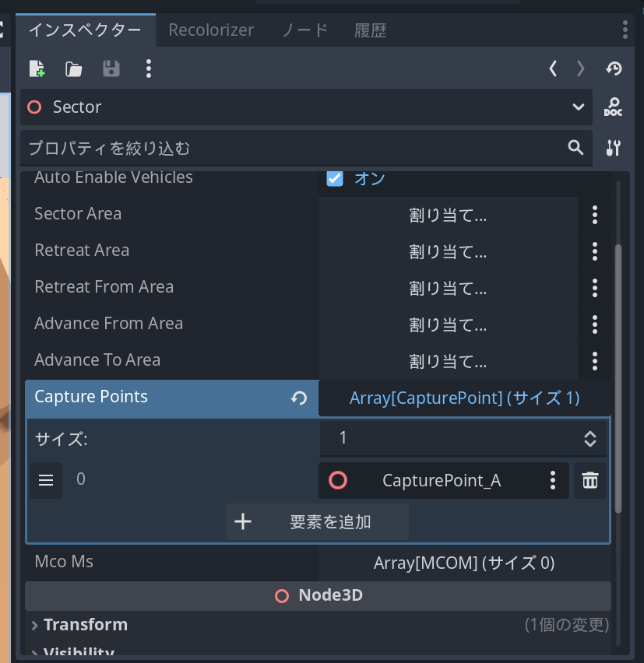Delete the CapturePoint_A array element

(x=590, y=481)
